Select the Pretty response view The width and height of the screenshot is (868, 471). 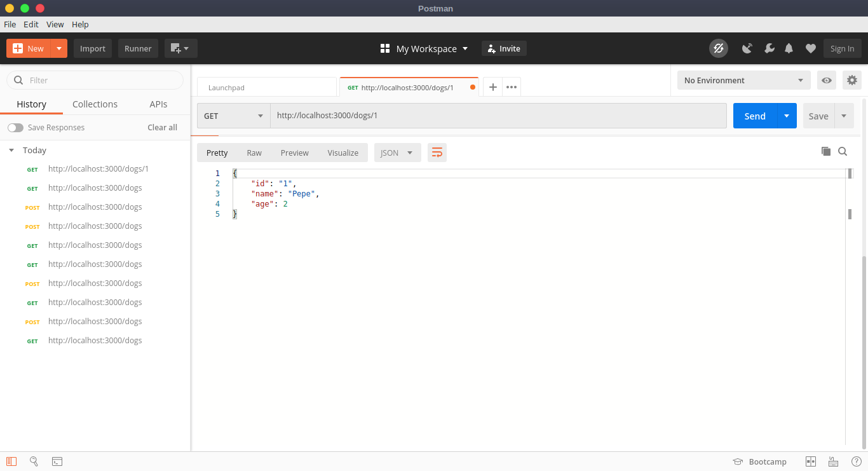coord(217,153)
